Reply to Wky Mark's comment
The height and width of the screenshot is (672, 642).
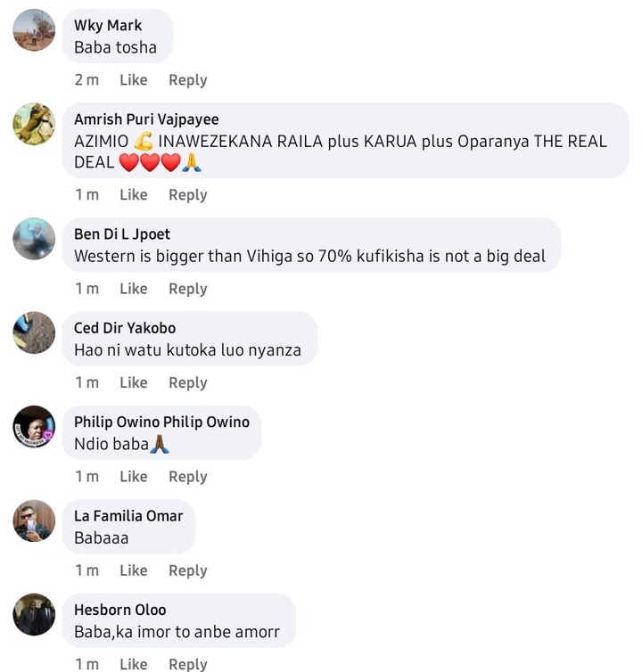click(x=188, y=80)
